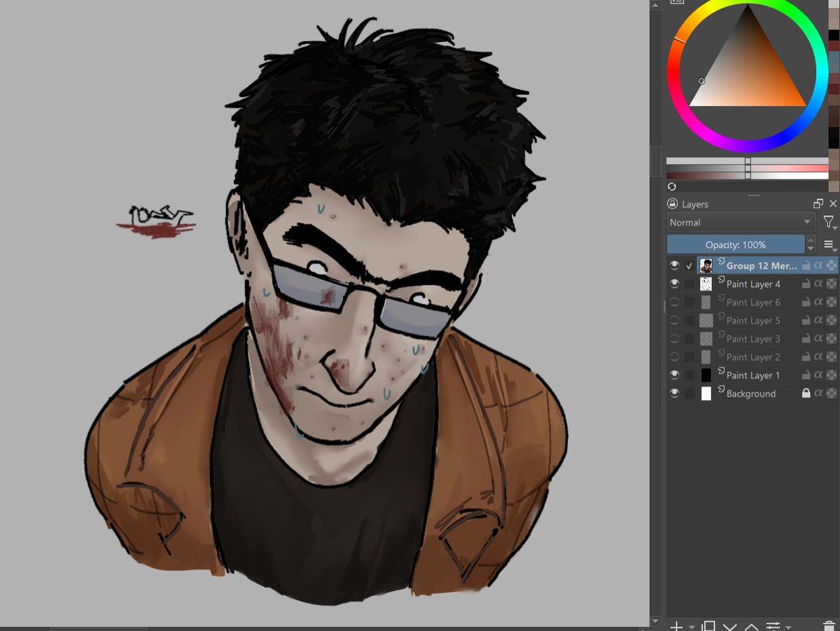
Task: Click the canvas scrollbar down arrow
Action: coord(656,622)
